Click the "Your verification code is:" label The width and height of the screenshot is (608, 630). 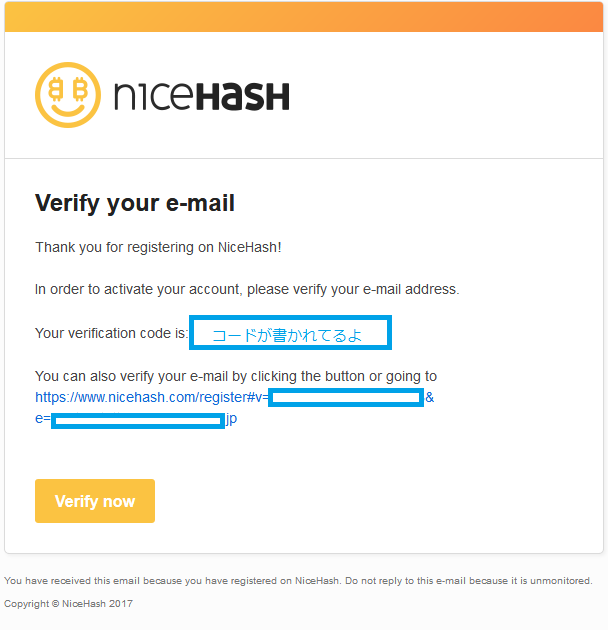pyautogui.click(x=111, y=333)
